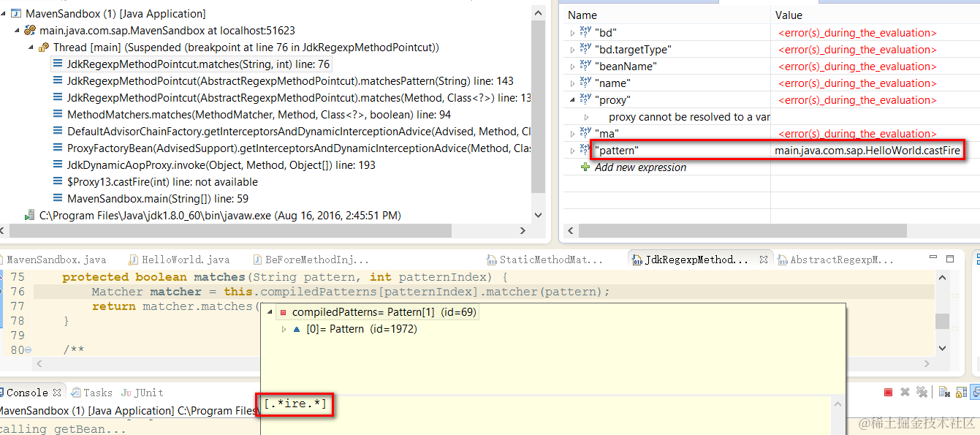Select JdkRegexpMethodPointcut.matches(String, int) line: 76 frame
The height and width of the screenshot is (435, 980).
coord(191,64)
